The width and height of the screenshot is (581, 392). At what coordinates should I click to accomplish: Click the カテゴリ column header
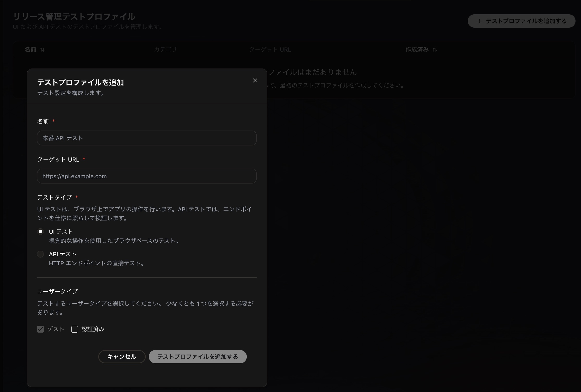165,50
